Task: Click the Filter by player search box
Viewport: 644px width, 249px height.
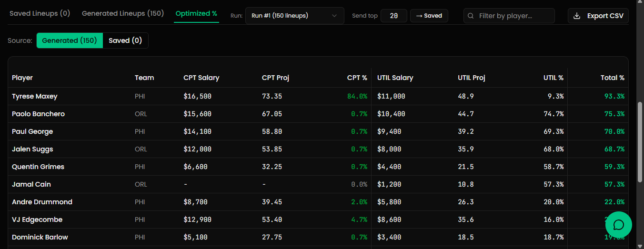Action: pos(513,16)
